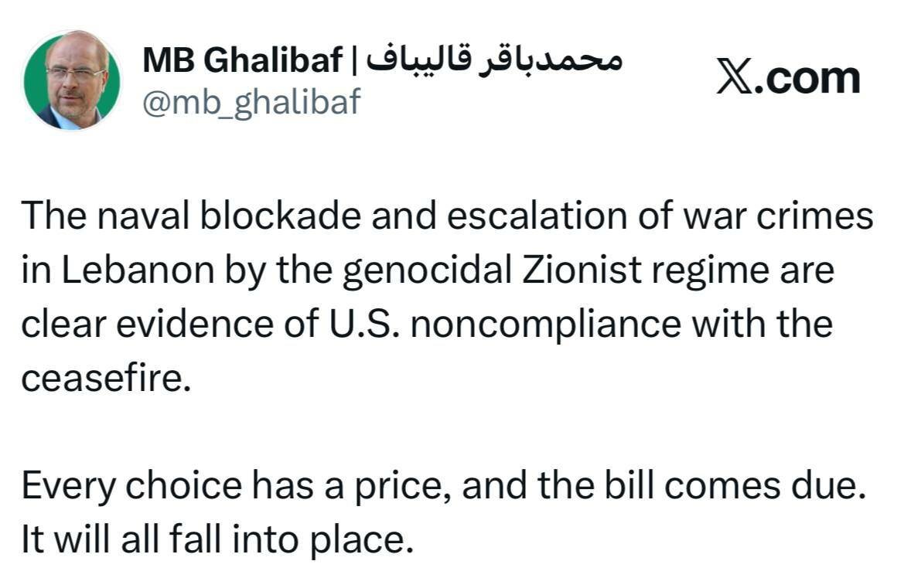Click the X logo glyph in the watermark

click(734, 76)
